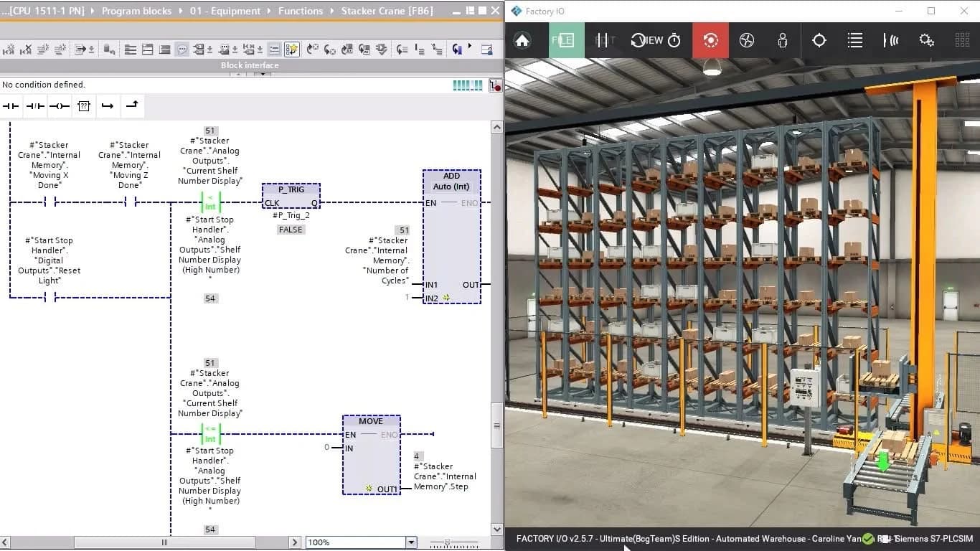Open the EDIT menu in Factory IO

click(x=605, y=40)
